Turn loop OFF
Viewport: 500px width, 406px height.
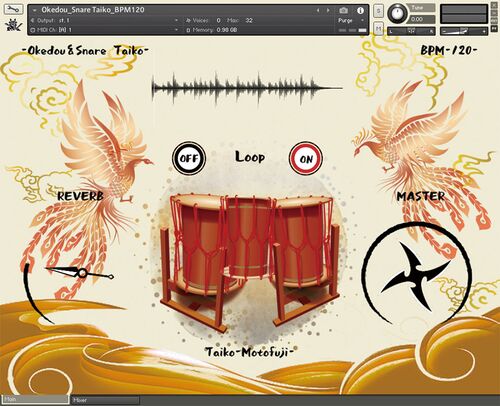click(189, 158)
